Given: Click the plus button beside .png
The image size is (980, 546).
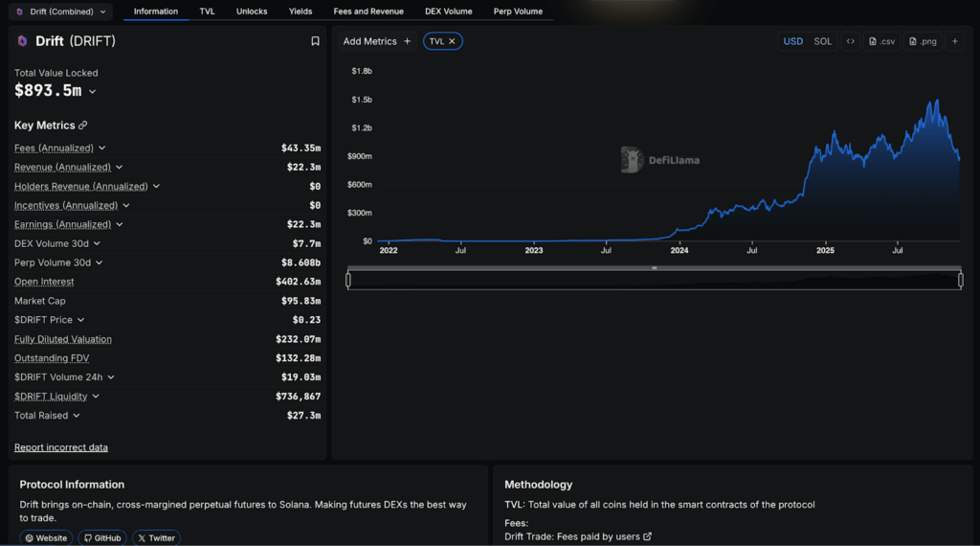Looking at the screenshot, I should click(x=954, y=41).
